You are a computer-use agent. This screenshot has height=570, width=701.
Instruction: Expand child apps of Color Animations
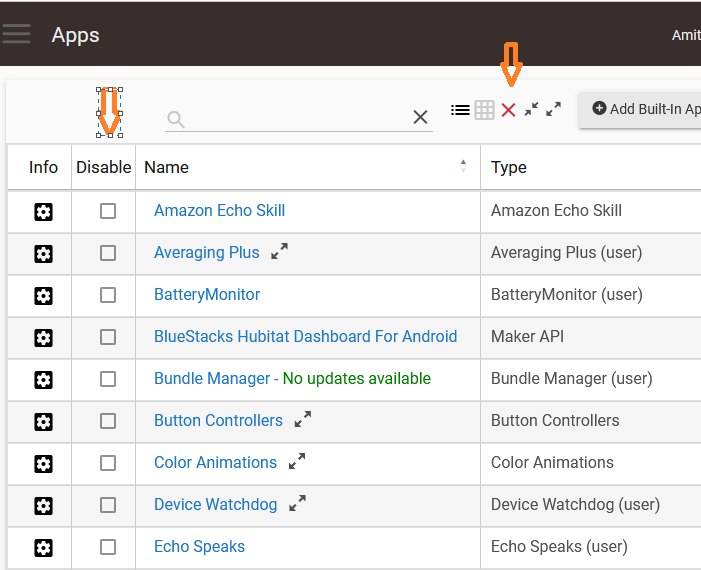tap(297, 461)
